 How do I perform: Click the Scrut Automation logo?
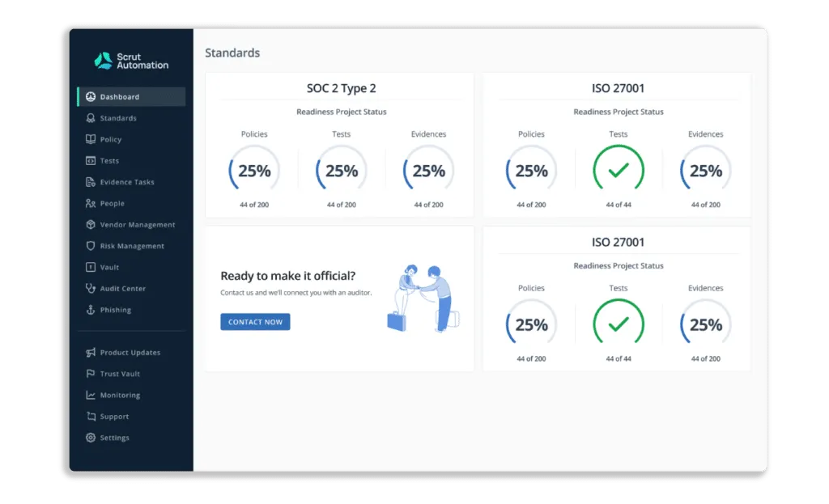pos(131,61)
